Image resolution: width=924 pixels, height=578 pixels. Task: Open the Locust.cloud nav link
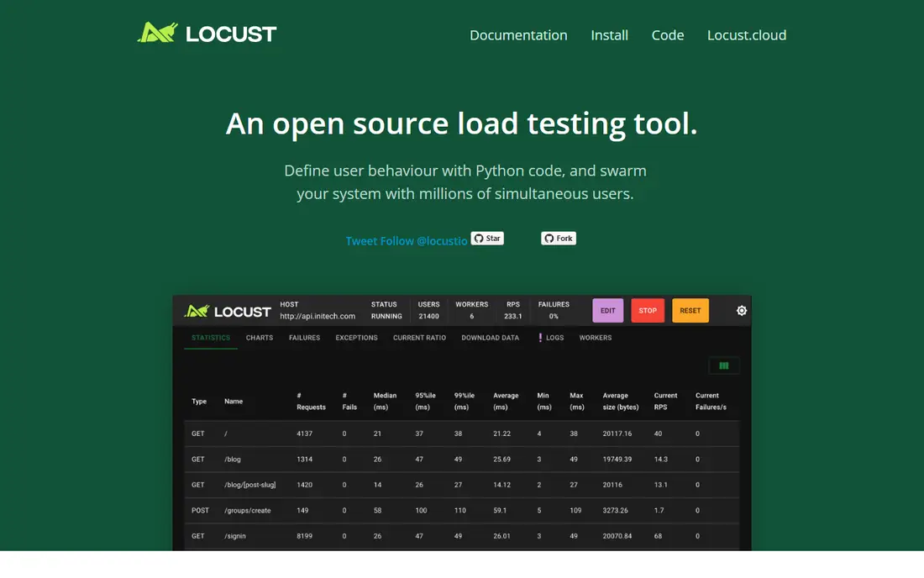pyautogui.click(x=747, y=35)
